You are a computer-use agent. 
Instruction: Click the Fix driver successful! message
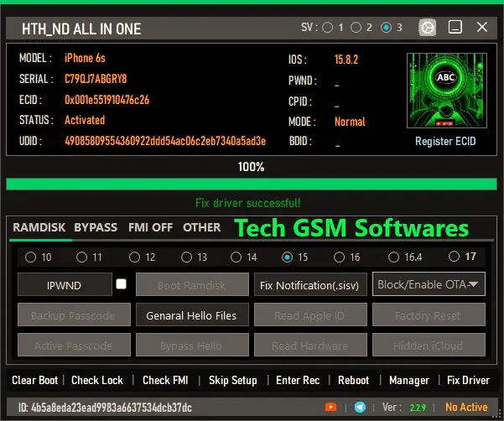pyautogui.click(x=248, y=203)
